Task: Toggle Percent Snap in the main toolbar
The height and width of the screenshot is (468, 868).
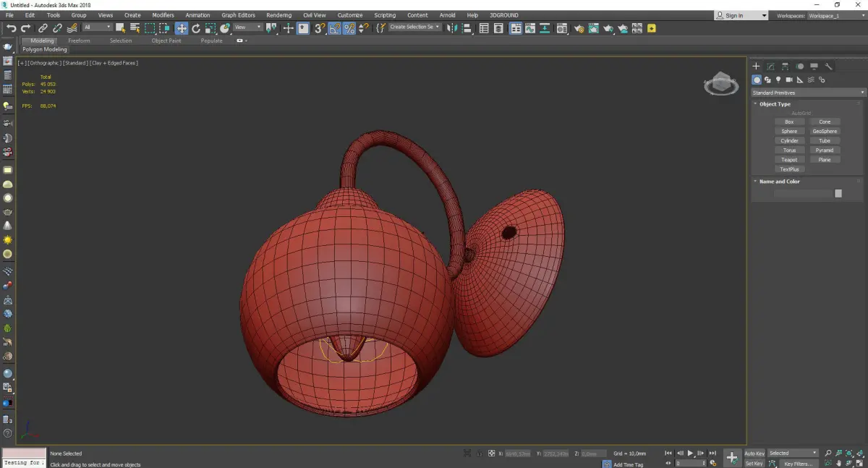Action: 349,28
